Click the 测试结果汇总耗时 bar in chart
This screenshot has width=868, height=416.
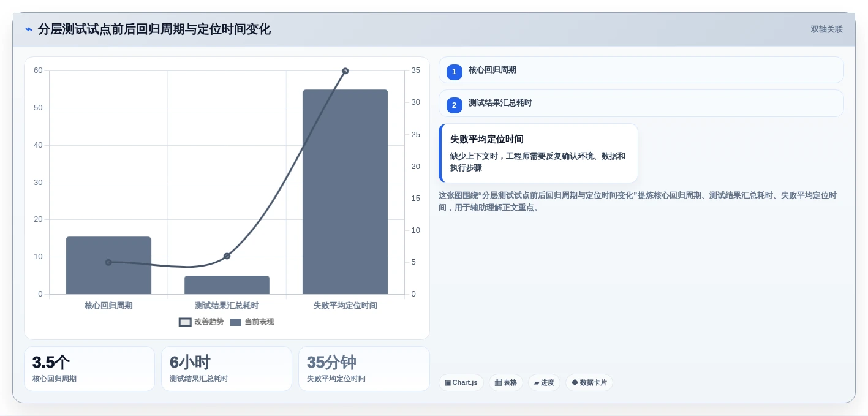point(227,285)
